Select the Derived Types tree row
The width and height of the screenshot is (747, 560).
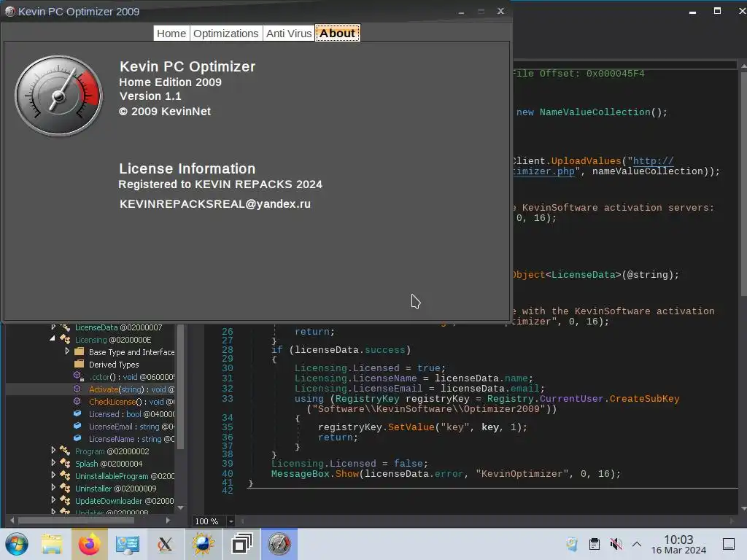pyautogui.click(x=114, y=365)
